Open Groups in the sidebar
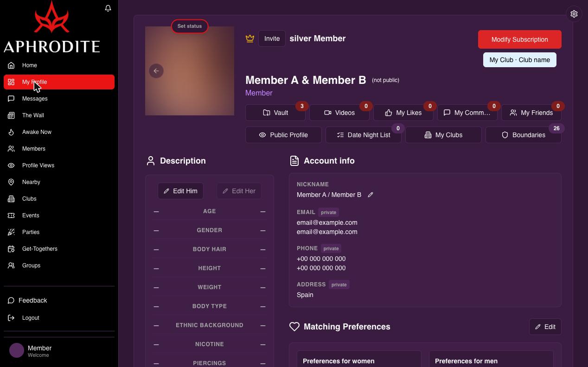The image size is (588, 367). click(59, 266)
